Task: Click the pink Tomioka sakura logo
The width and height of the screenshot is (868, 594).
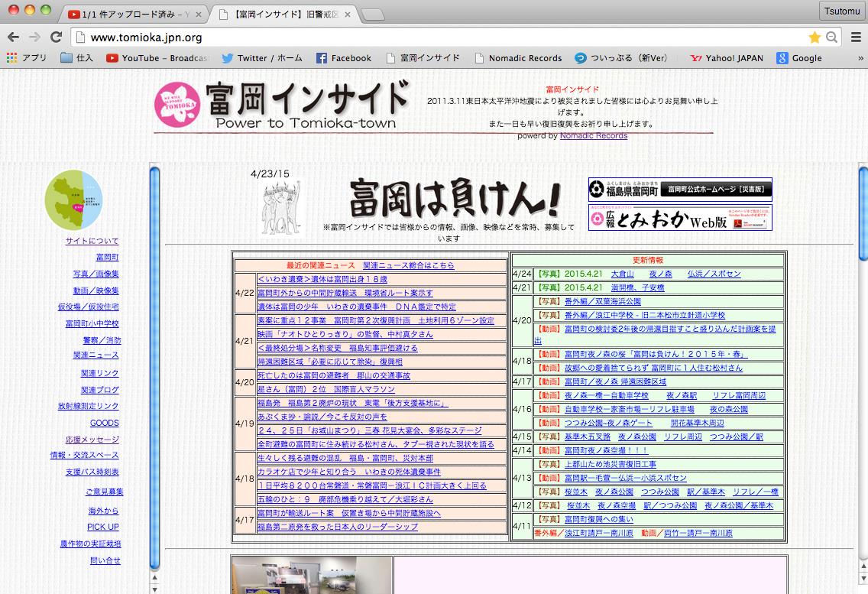Action: coord(177,104)
